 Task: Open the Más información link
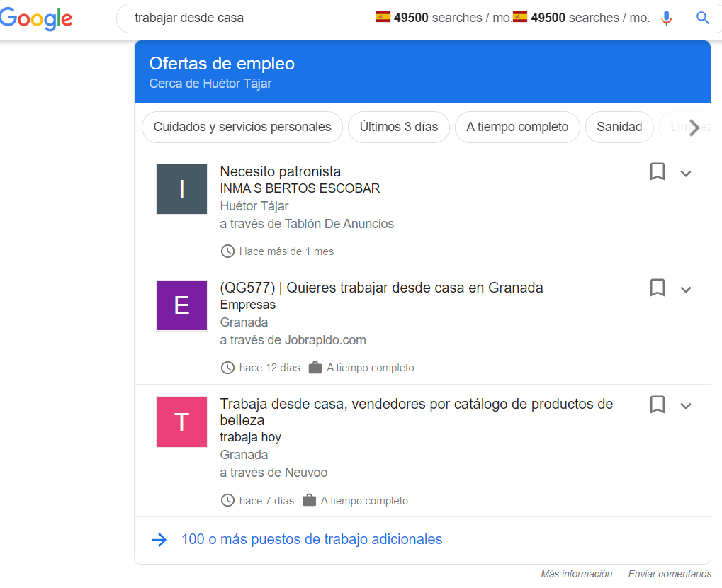point(576,575)
